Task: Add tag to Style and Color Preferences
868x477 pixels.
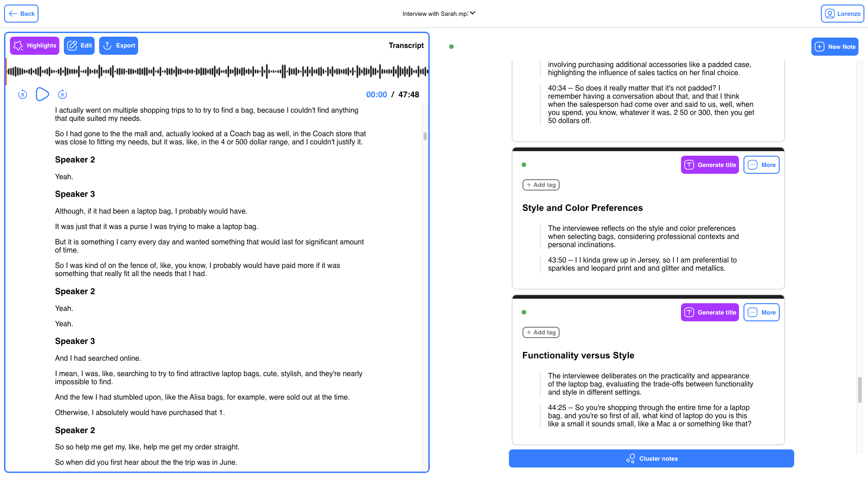Action: point(541,185)
